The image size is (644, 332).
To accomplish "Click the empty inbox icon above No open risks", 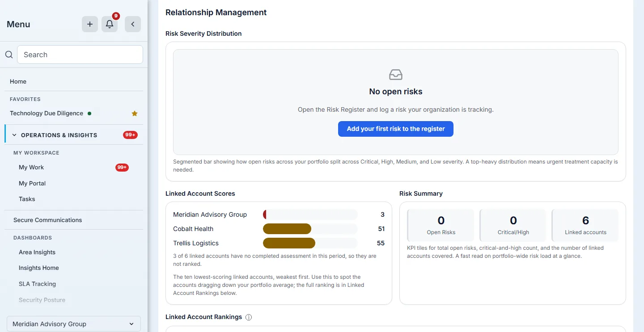I will coord(396,75).
